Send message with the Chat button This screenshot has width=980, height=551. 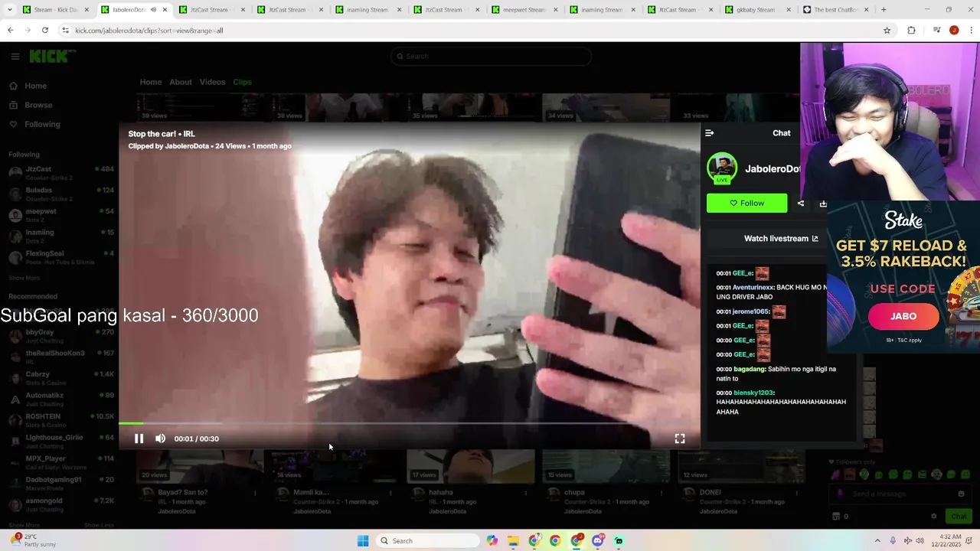click(959, 517)
